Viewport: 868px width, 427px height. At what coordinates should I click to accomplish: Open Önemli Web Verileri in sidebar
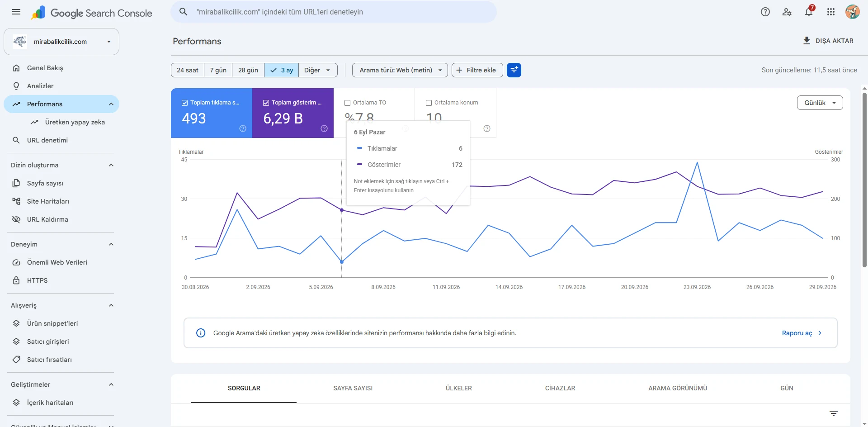pyautogui.click(x=61, y=262)
